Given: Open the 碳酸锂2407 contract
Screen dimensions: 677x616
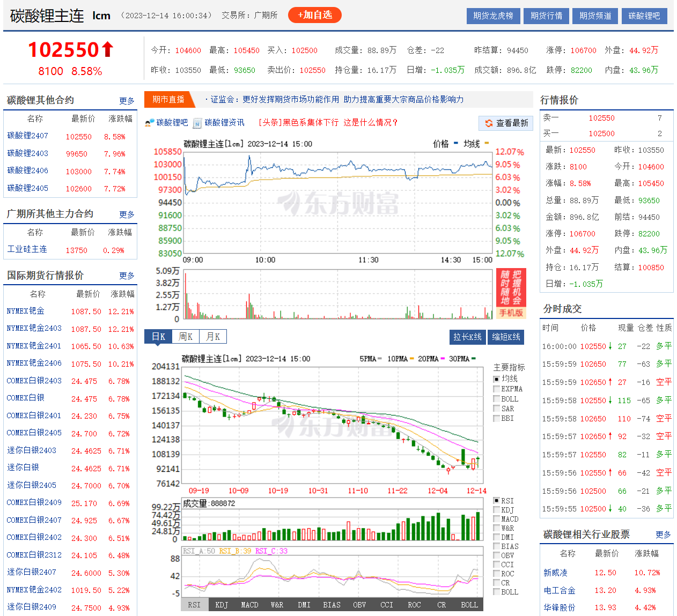Looking at the screenshot, I should [x=28, y=136].
